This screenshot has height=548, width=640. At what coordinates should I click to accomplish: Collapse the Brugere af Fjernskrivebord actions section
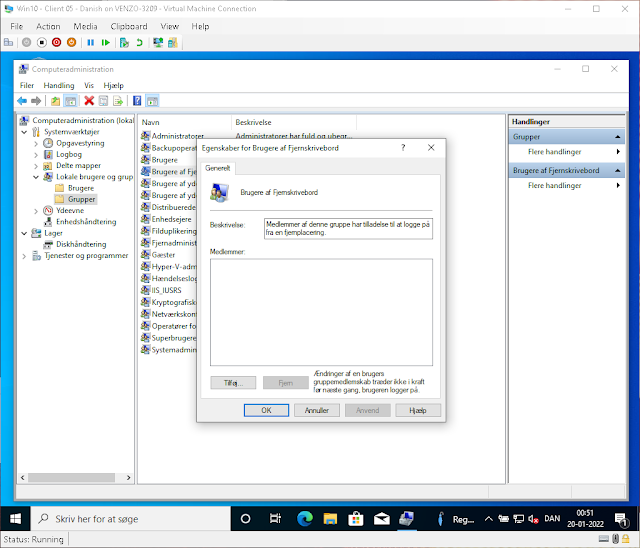[618, 171]
